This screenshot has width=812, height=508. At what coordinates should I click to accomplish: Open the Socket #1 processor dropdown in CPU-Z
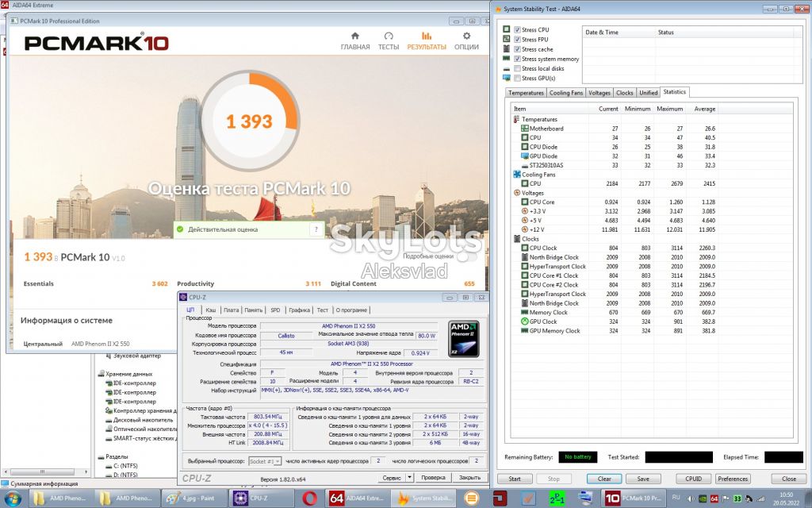pyautogui.click(x=265, y=461)
